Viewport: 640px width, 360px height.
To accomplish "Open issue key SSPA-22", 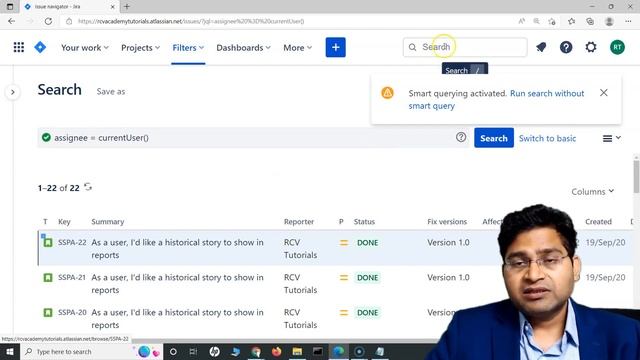I will point(72,242).
